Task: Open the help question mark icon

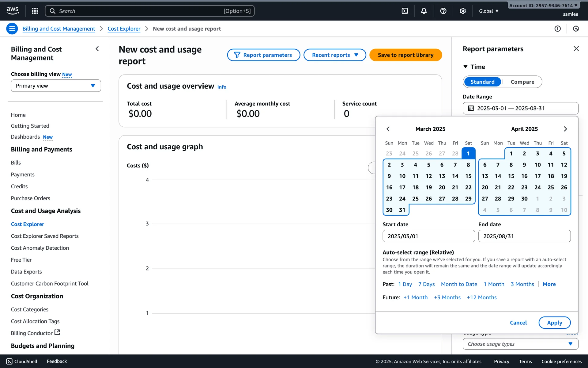Action: point(443,11)
